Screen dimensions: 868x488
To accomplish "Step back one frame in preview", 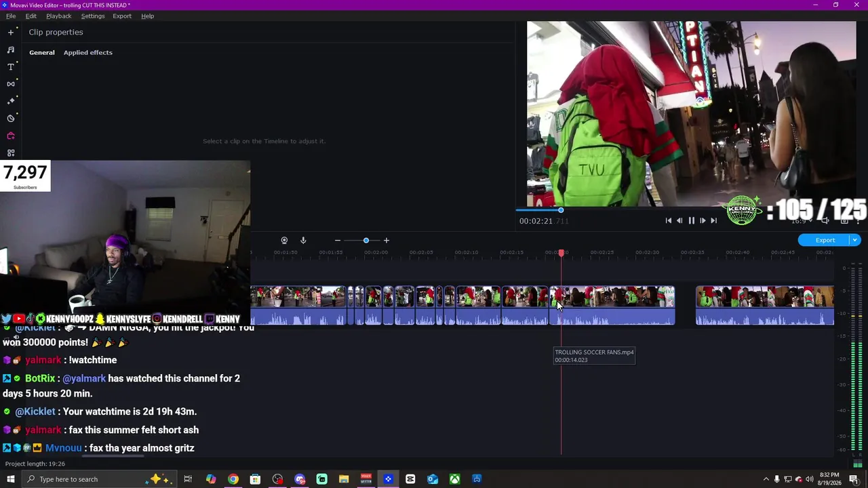I will [679, 220].
